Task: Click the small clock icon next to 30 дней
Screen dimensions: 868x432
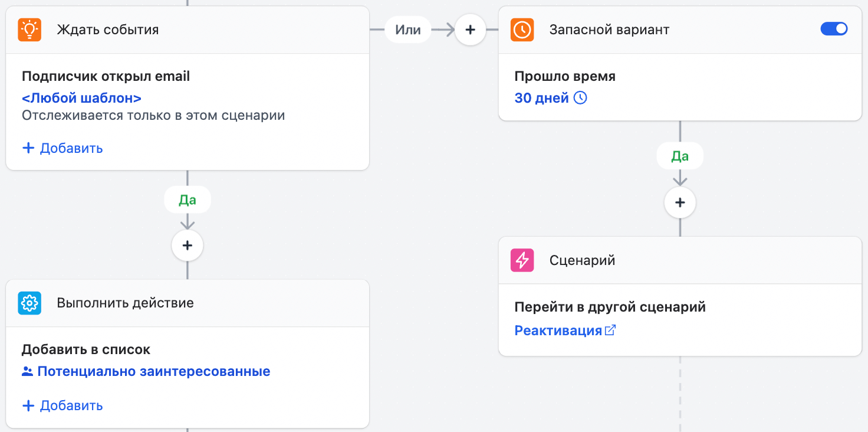Action: (x=580, y=98)
